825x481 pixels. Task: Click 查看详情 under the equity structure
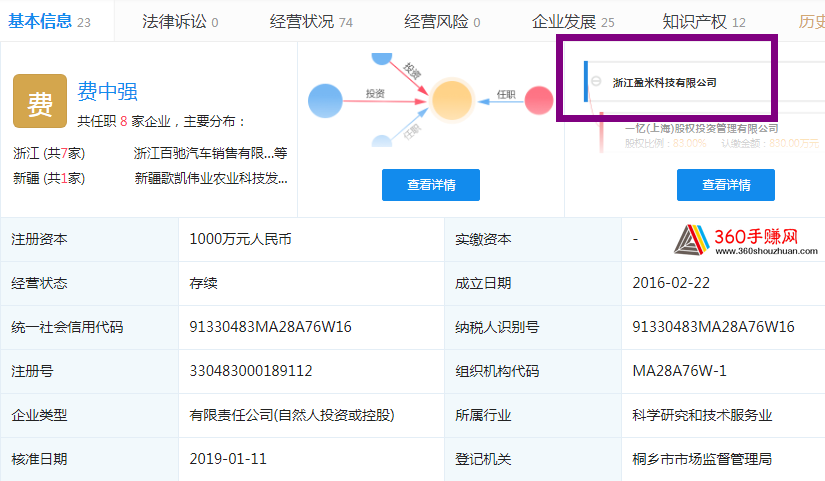[726, 185]
